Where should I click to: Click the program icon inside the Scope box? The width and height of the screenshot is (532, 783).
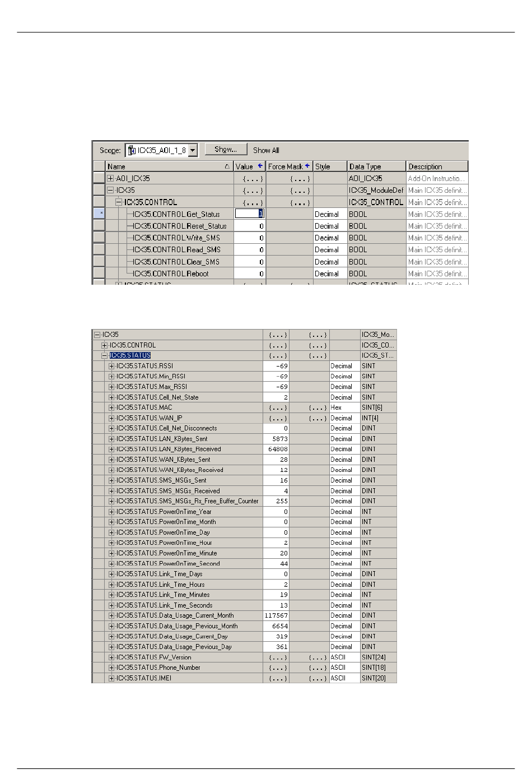click(x=132, y=150)
